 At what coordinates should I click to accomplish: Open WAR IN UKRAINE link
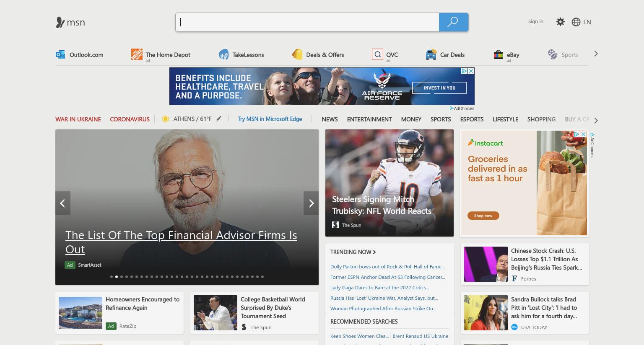coord(78,119)
